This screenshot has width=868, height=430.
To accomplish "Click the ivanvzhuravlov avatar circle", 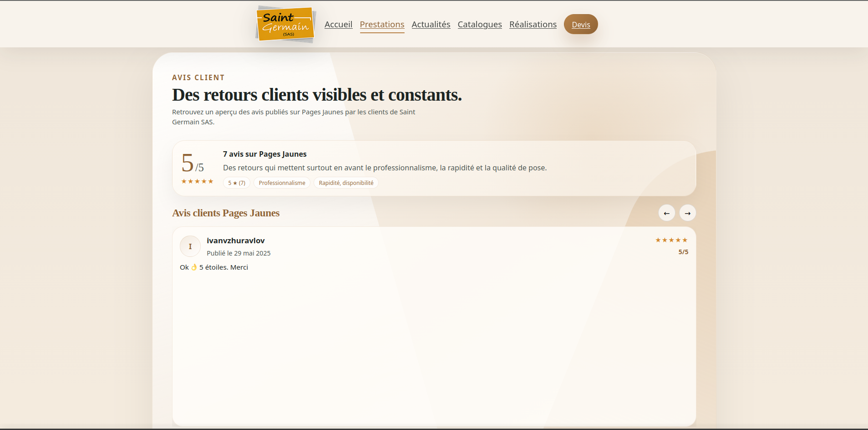I will pyautogui.click(x=190, y=246).
